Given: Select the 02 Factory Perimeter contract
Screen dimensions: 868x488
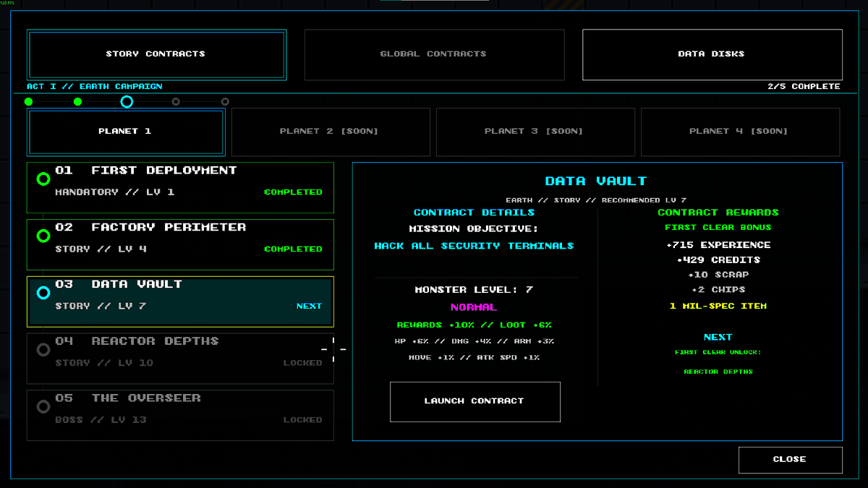Looking at the screenshot, I should [x=181, y=244].
